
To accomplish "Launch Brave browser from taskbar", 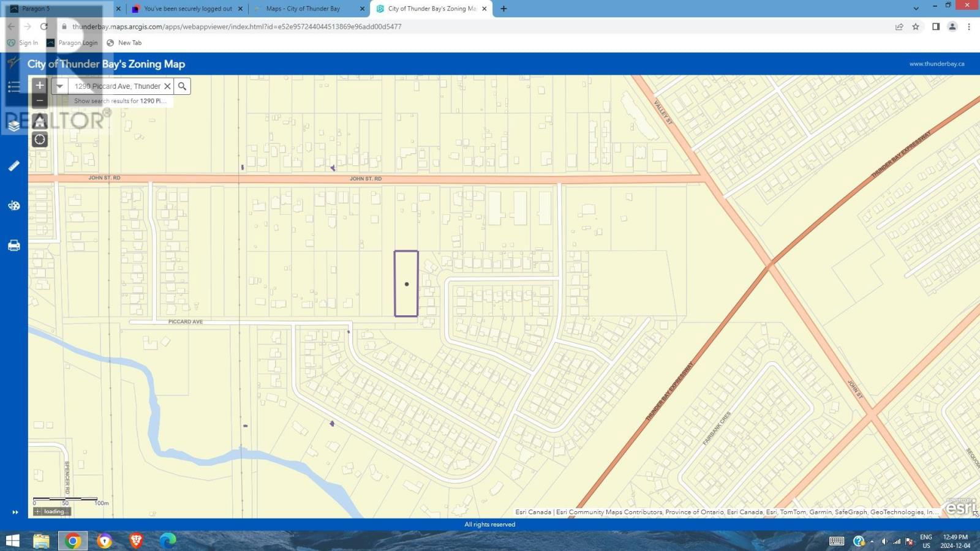I will 136,541.
